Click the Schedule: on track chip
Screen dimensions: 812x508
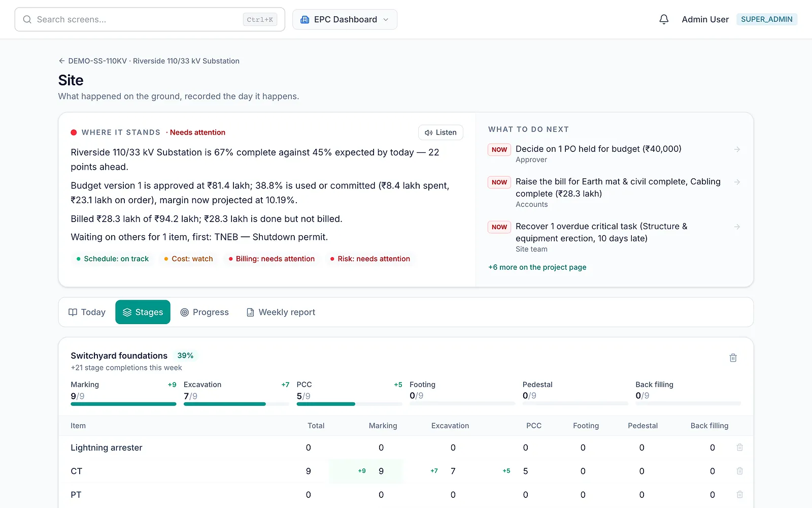point(113,259)
